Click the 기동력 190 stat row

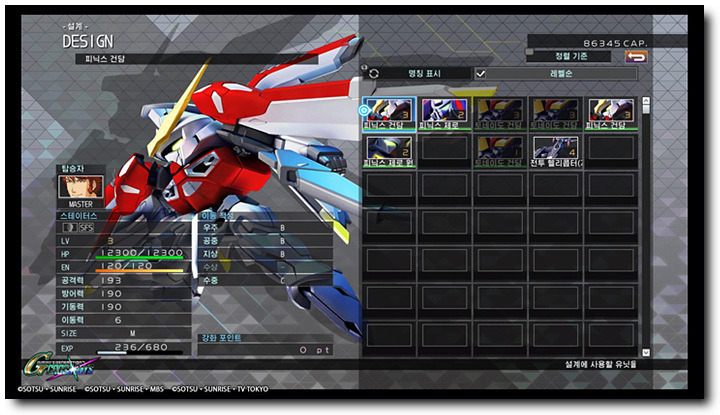pos(124,307)
